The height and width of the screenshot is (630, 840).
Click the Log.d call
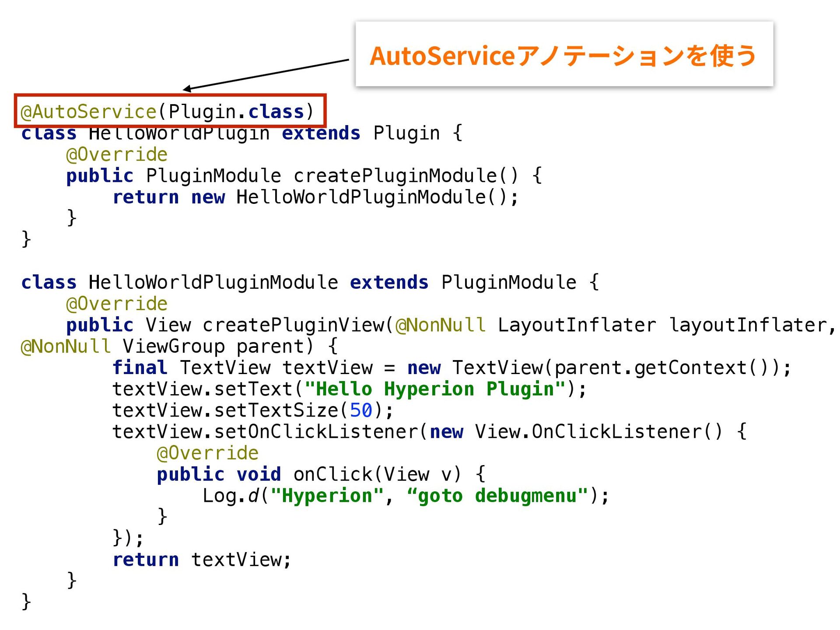pyautogui.click(x=231, y=496)
